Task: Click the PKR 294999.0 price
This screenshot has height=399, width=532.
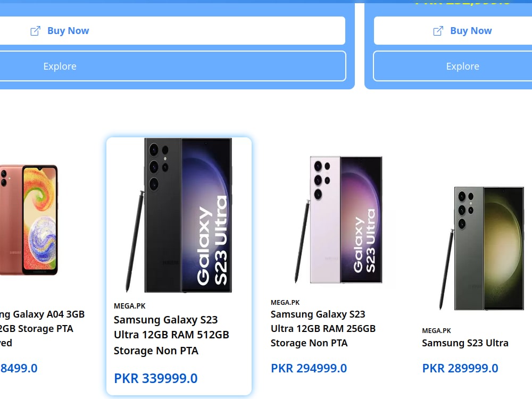Action: [309, 369]
